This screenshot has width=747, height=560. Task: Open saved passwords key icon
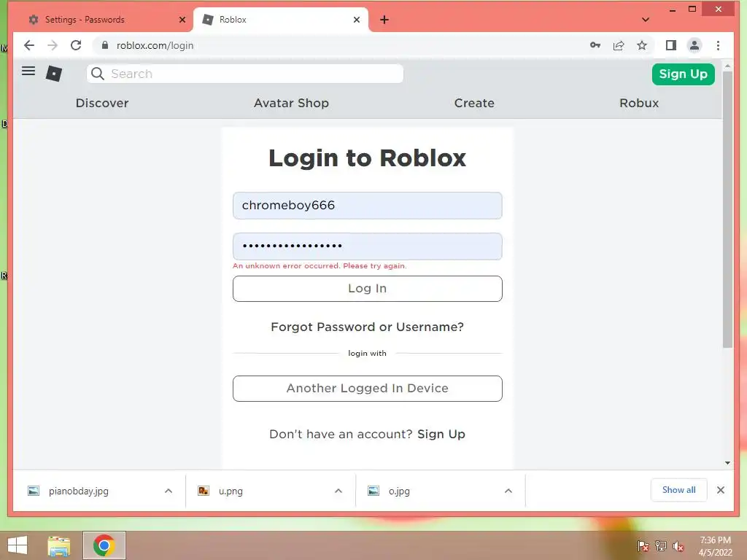click(x=595, y=45)
